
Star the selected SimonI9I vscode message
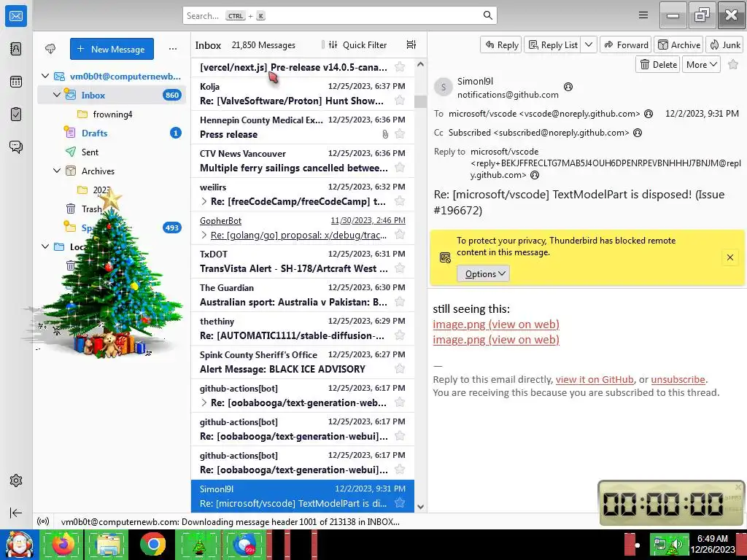point(400,503)
